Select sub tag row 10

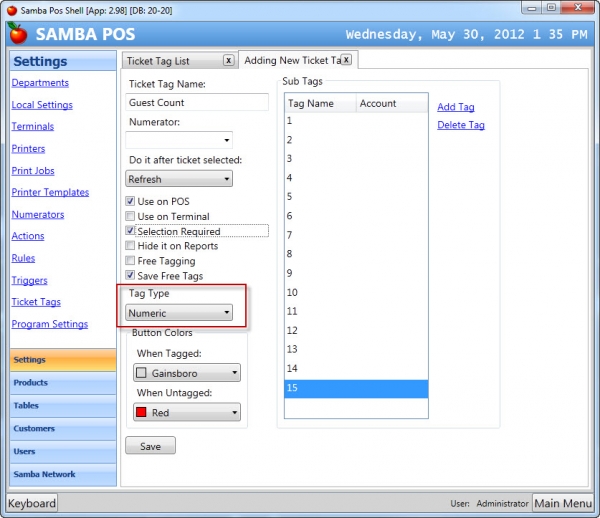click(x=356, y=293)
